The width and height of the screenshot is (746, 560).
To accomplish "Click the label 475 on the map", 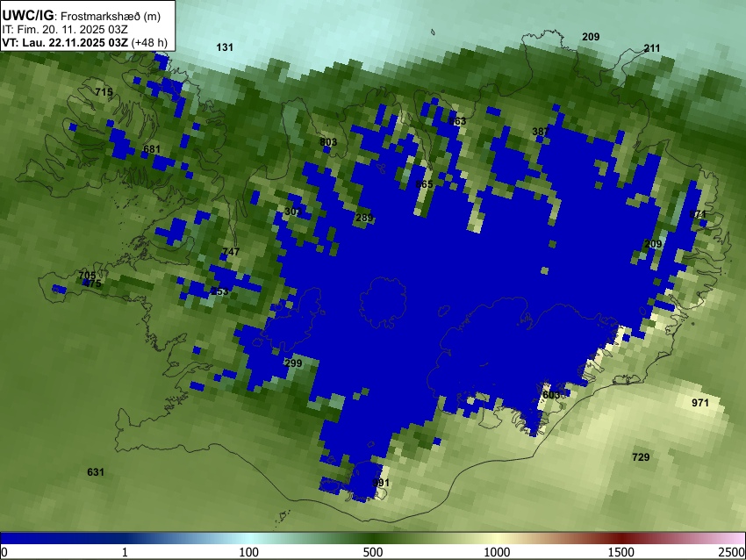I will pos(92,284).
